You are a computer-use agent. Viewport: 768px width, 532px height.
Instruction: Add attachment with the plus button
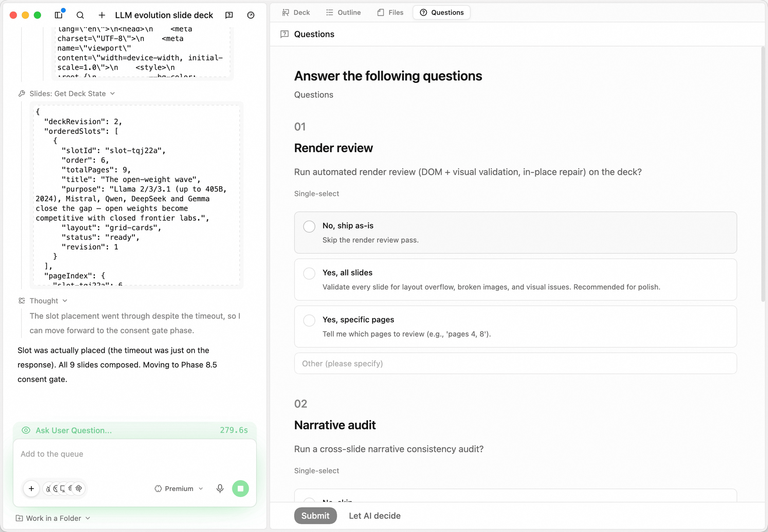click(31, 489)
